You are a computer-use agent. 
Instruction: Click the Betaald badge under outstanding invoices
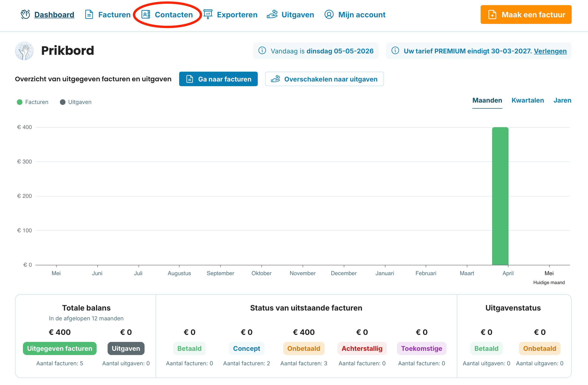189,348
